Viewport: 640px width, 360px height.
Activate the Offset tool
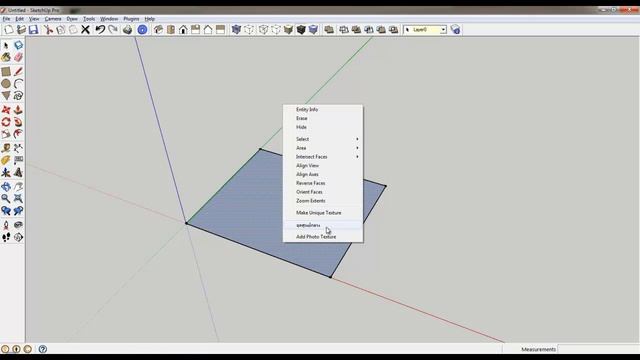(18, 134)
